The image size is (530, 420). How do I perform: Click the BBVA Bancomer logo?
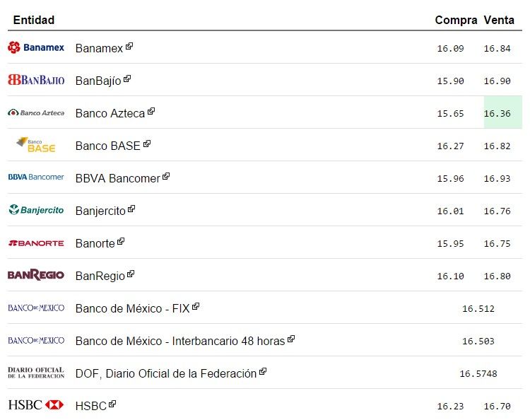tap(36, 177)
